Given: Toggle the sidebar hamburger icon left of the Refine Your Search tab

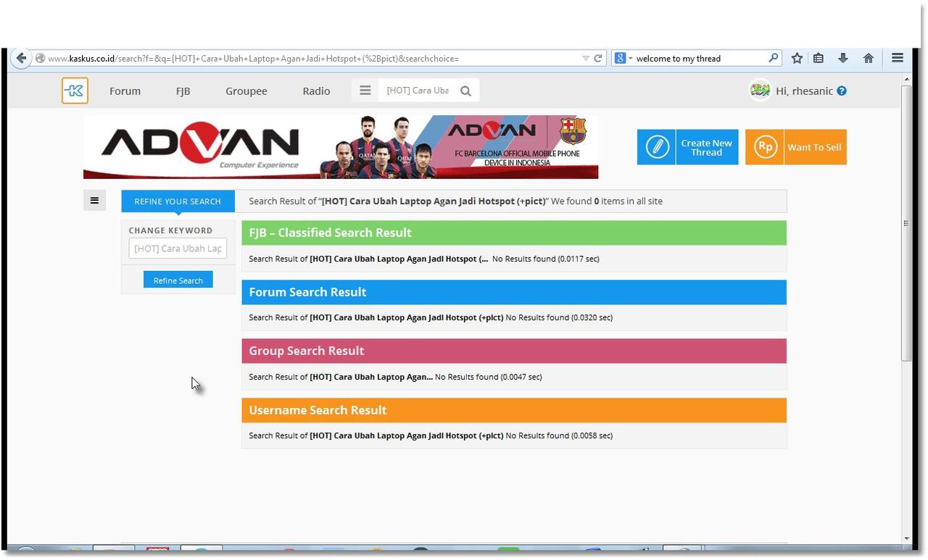Looking at the screenshot, I should pyautogui.click(x=94, y=200).
